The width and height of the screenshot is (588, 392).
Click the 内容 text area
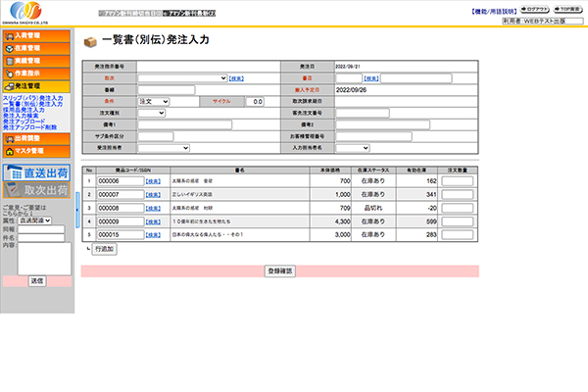(x=44, y=259)
